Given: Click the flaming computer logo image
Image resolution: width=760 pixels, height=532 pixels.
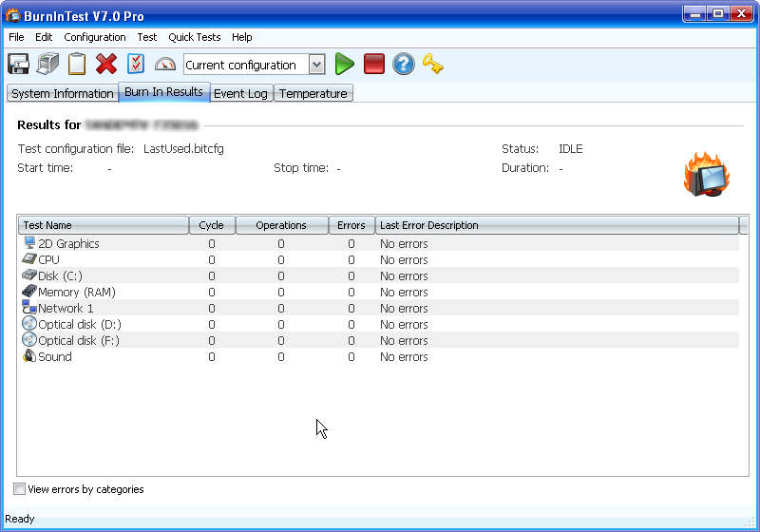Looking at the screenshot, I should 707,175.
